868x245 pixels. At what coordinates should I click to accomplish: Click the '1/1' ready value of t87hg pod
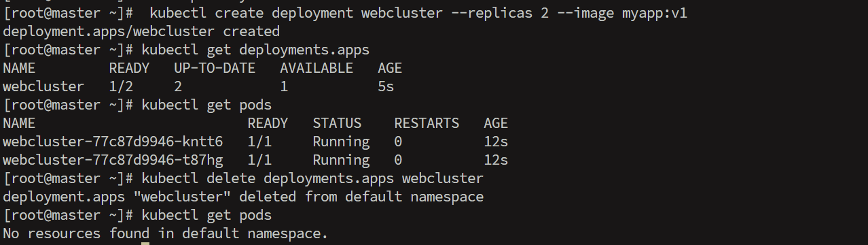coord(259,160)
